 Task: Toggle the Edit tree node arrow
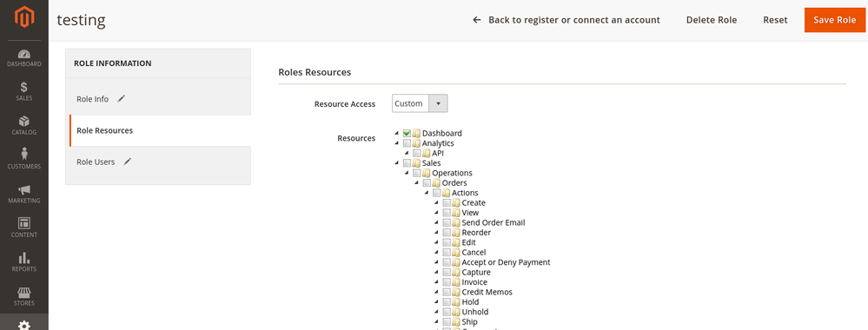coord(437,242)
